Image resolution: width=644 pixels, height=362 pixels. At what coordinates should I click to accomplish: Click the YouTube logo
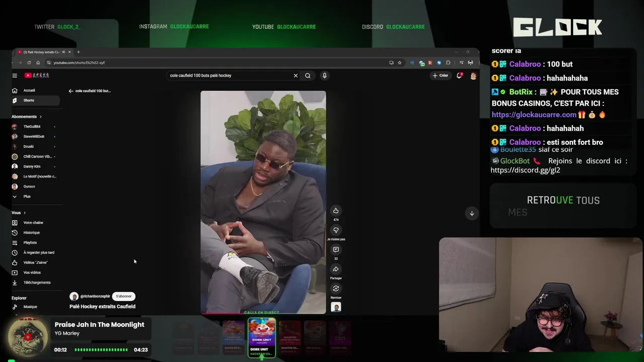point(37,75)
